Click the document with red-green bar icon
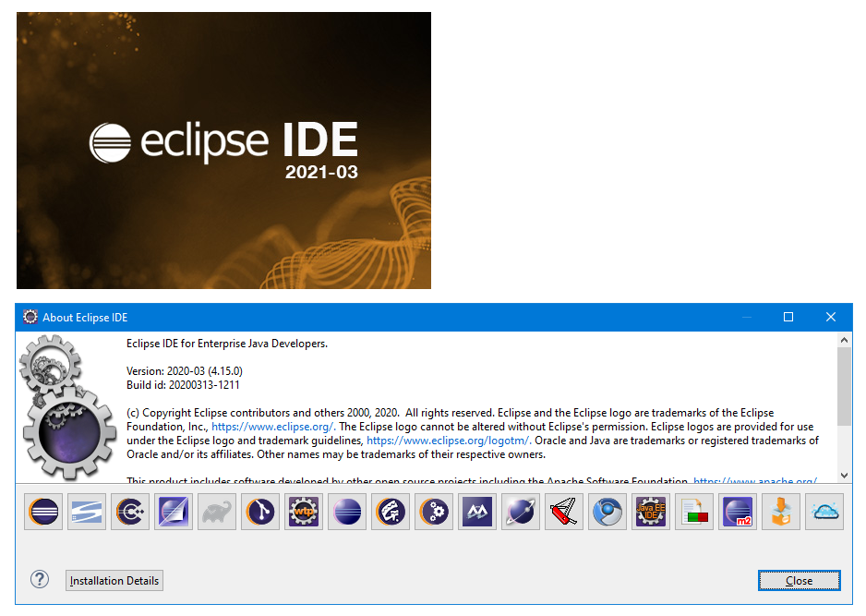Viewport: 866px width, 616px height. coord(693,512)
